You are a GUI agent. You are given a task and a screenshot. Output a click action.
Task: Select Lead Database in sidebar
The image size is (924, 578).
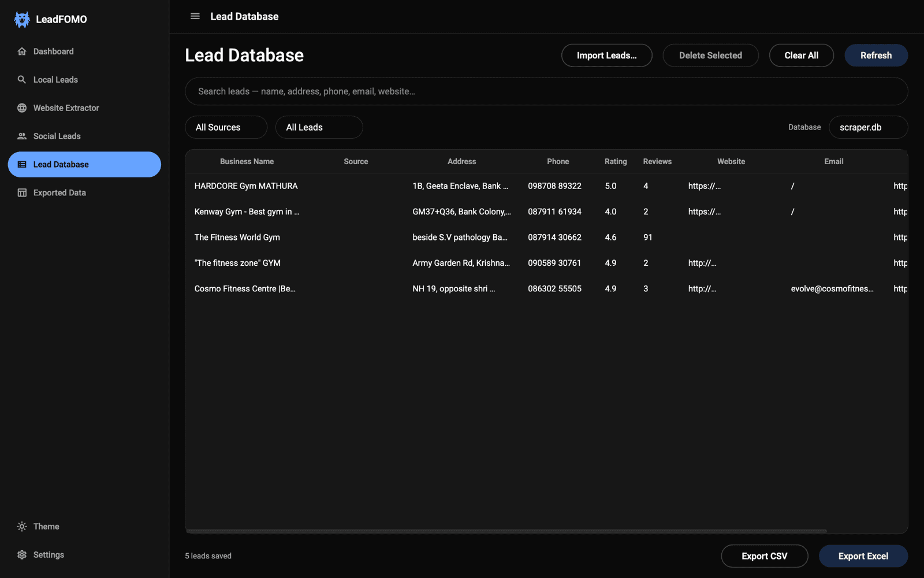[84, 165]
